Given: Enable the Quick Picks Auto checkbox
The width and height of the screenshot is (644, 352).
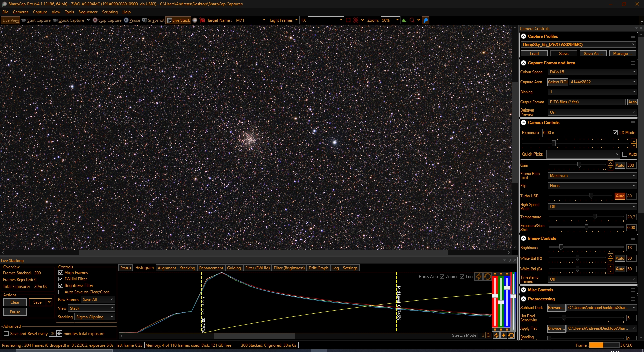Looking at the screenshot, I should [625, 154].
